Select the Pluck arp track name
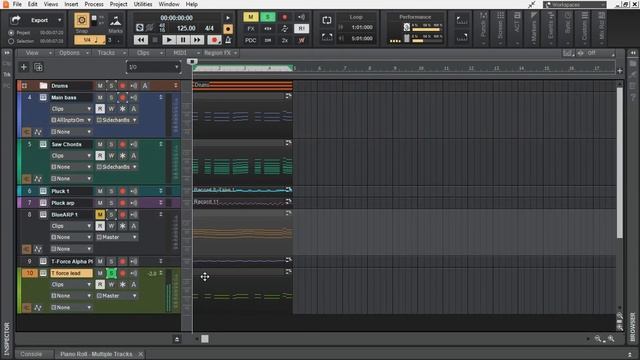The width and height of the screenshot is (640, 360). tap(71, 203)
